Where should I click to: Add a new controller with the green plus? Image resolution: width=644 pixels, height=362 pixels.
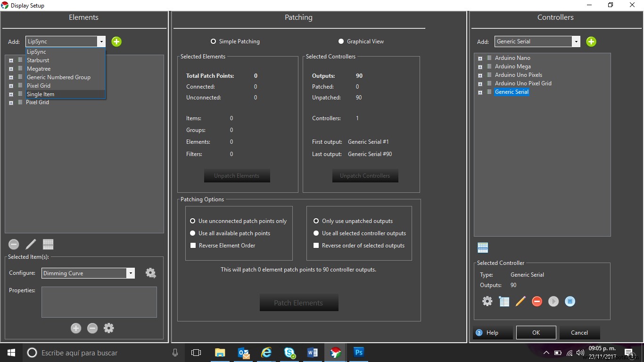coord(591,41)
